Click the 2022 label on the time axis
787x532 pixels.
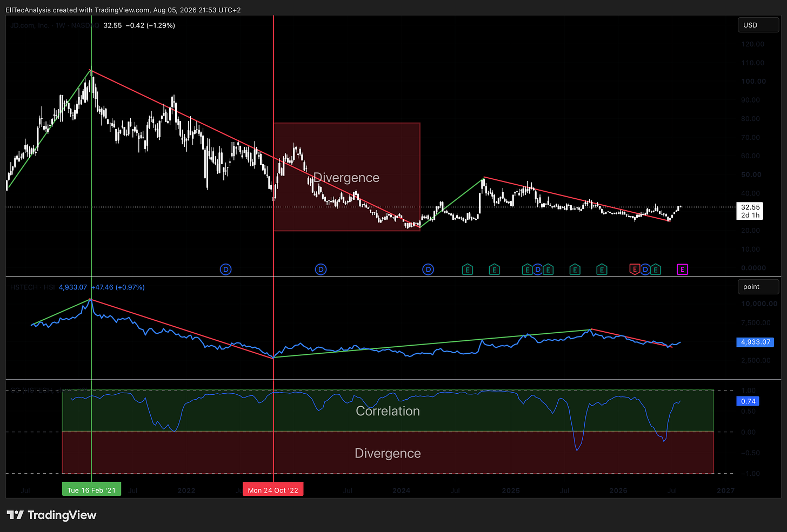tap(186, 490)
